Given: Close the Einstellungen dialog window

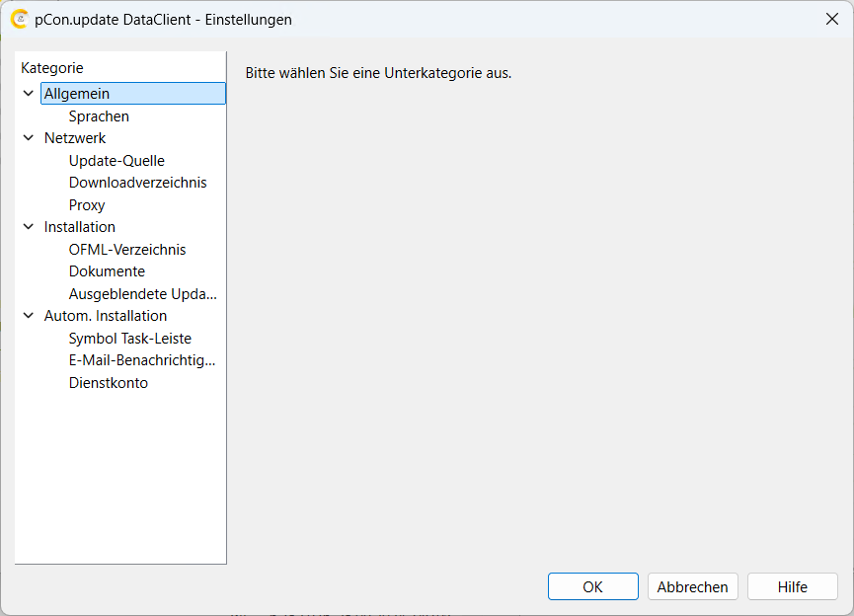Looking at the screenshot, I should tap(832, 19).
